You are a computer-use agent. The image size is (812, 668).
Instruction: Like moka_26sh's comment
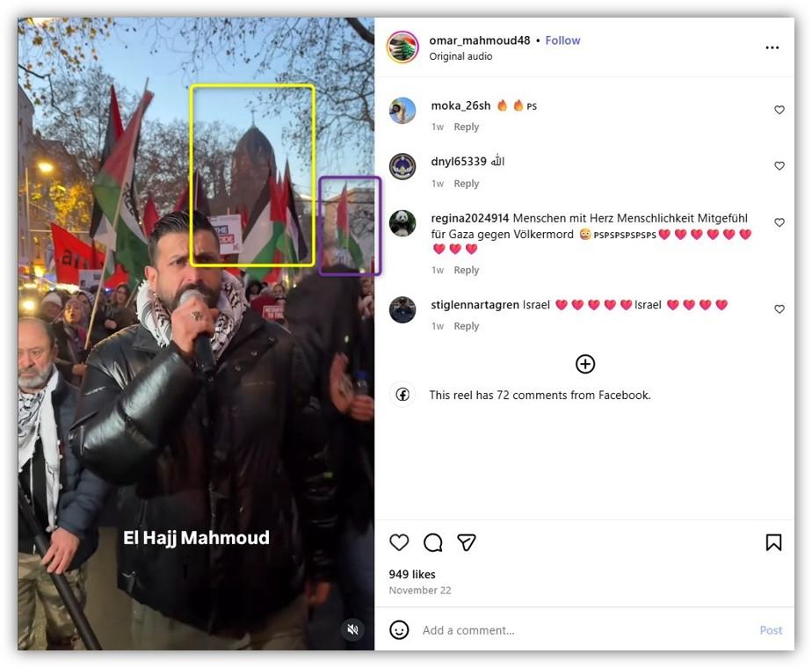779,110
